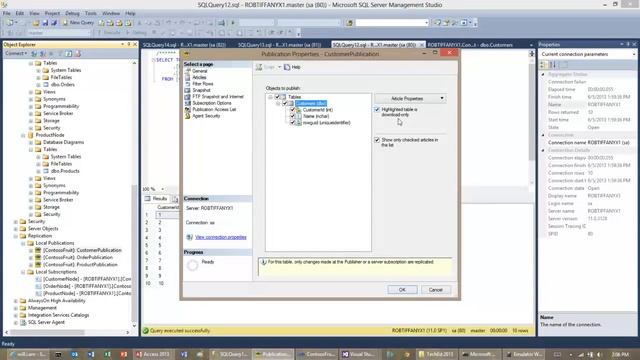
Task: Switch to the SQLQuery14.sql tab
Action: (x=184, y=45)
